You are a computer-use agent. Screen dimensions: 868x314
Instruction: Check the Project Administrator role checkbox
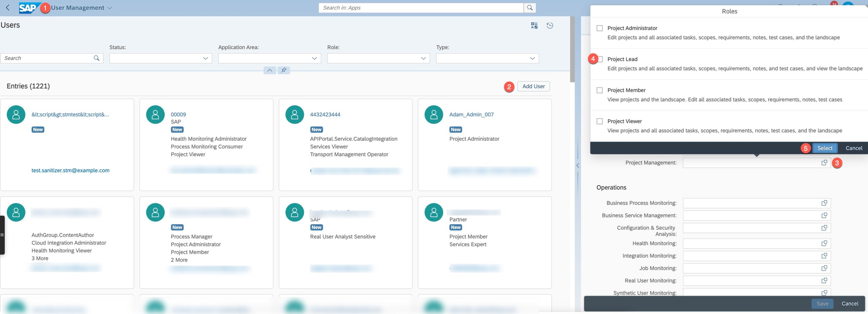599,28
